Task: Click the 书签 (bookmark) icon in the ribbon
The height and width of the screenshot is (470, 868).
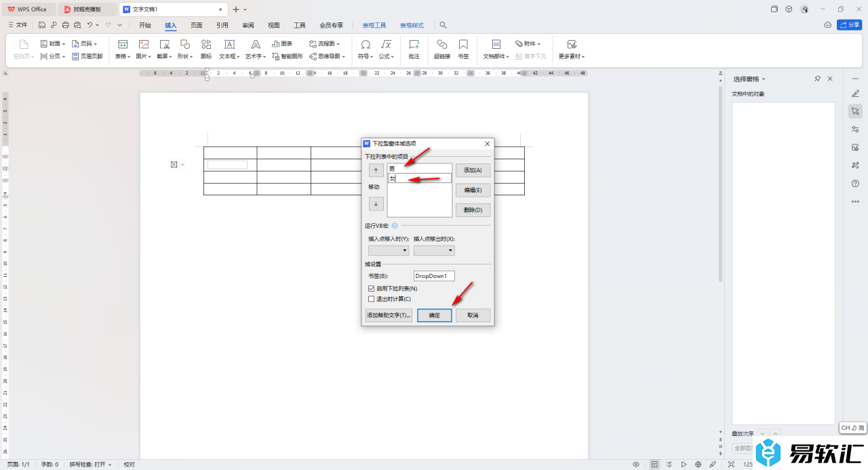Action: pyautogui.click(x=463, y=48)
